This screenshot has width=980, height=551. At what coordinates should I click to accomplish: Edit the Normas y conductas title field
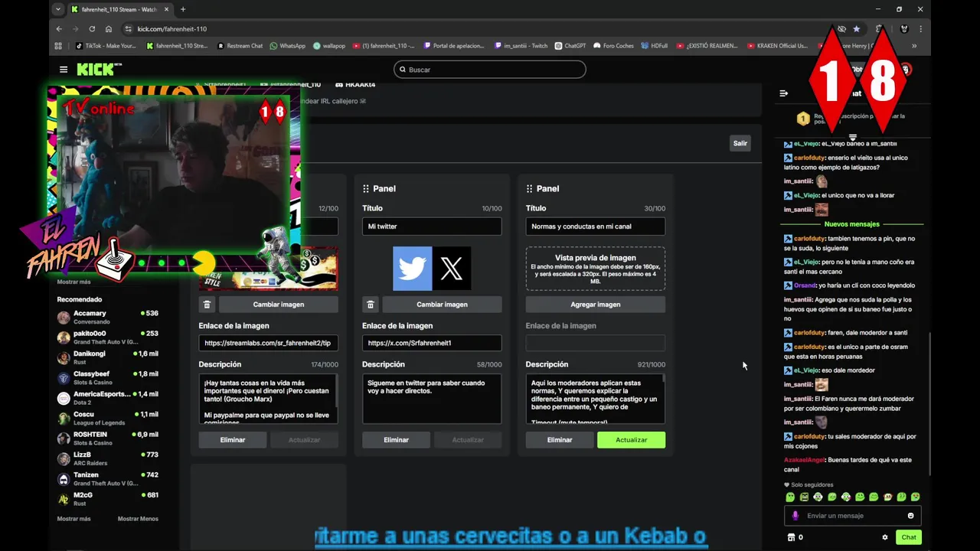pyautogui.click(x=596, y=227)
